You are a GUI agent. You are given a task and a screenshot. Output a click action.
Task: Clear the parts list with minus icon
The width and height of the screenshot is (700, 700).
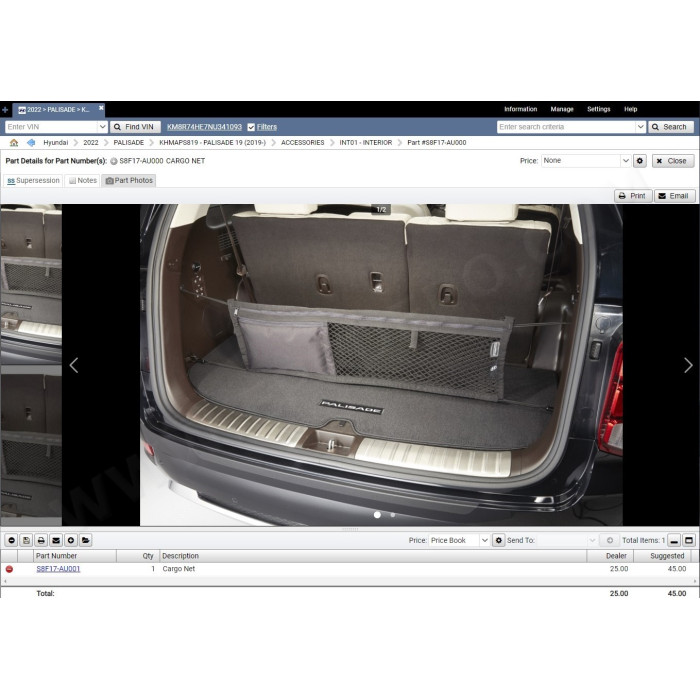(12, 541)
